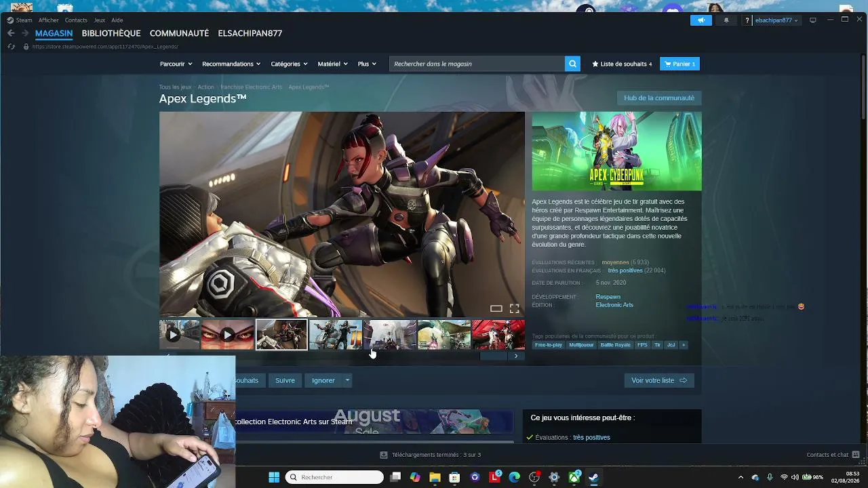Viewport: 868px width, 488px height.
Task: Open Liste de souhaits
Action: tap(622, 64)
